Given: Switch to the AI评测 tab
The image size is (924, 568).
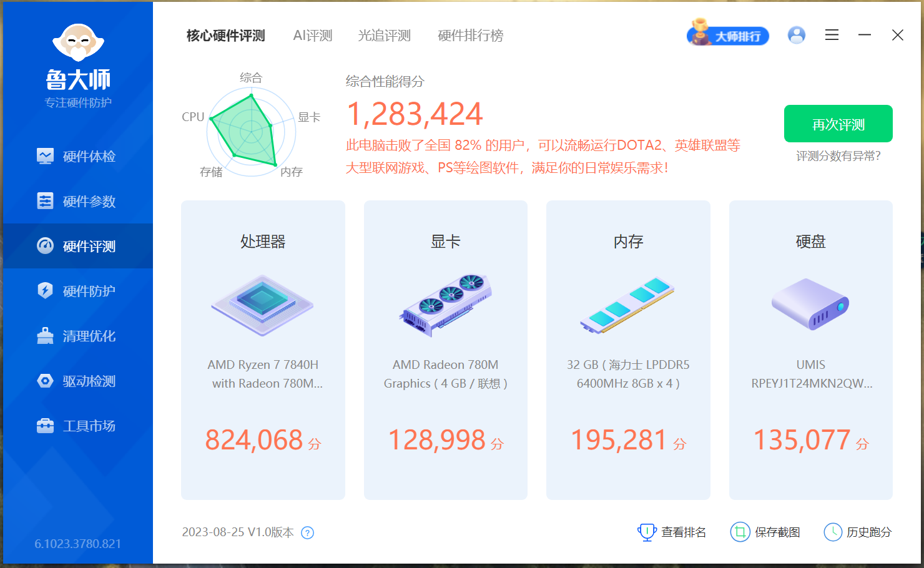Looking at the screenshot, I should 313,36.
